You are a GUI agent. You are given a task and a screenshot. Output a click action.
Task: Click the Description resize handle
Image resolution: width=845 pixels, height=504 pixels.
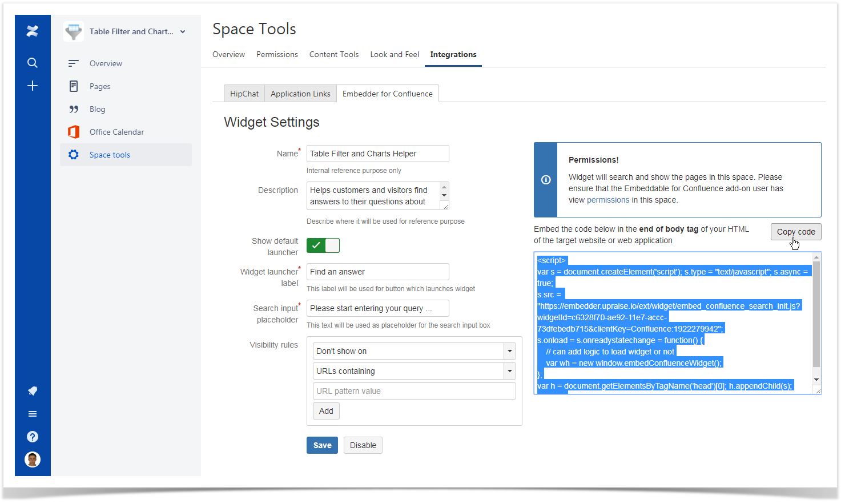[x=445, y=206]
